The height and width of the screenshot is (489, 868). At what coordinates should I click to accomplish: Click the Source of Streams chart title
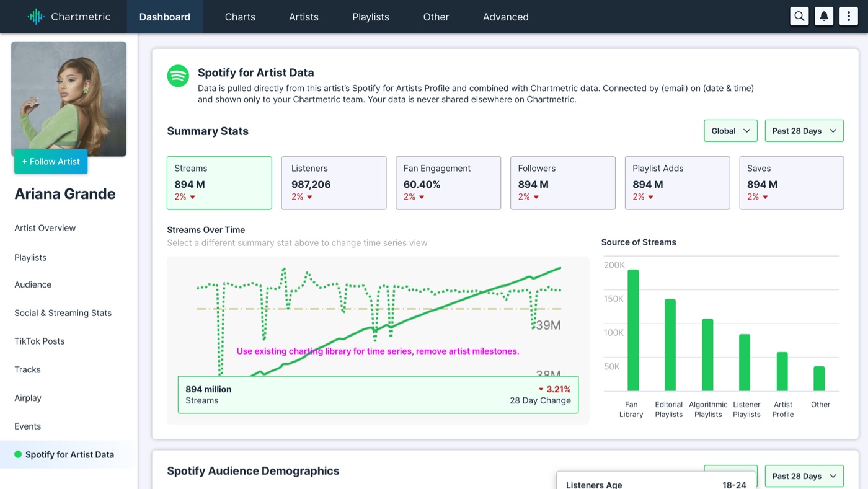(x=639, y=242)
